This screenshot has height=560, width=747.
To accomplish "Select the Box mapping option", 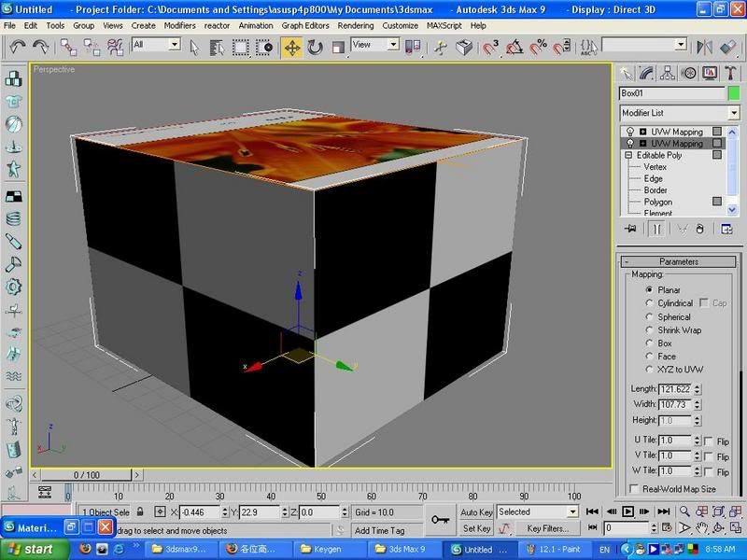I will click(x=649, y=343).
